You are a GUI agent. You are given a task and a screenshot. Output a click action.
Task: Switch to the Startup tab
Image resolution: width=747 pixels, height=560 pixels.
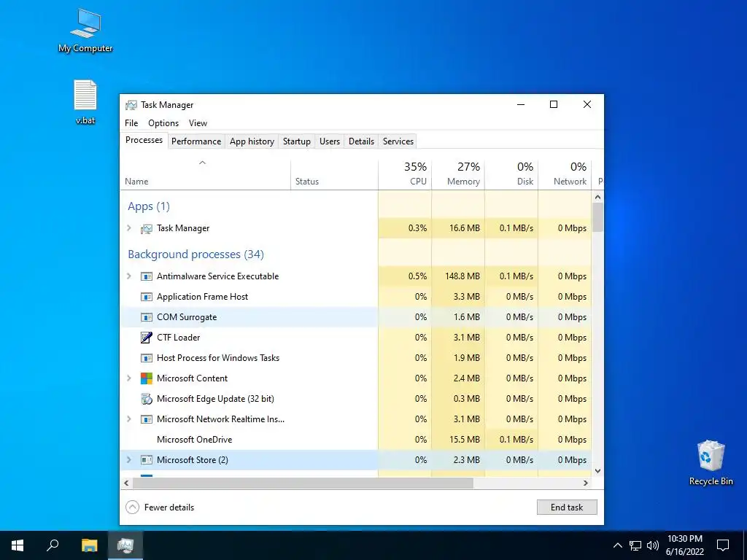click(x=297, y=141)
